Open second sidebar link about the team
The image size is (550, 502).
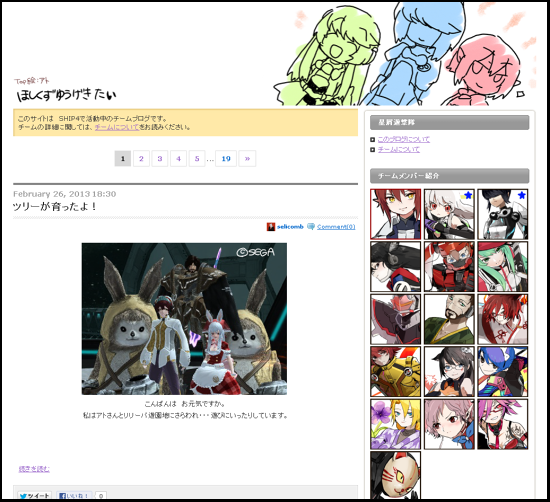399,149
